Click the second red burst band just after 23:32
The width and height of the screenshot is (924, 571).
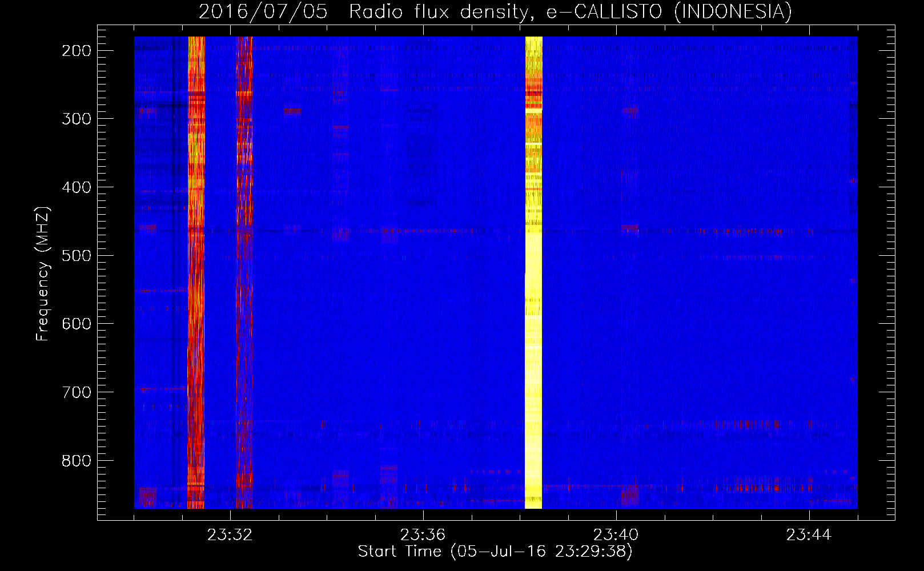244,272
